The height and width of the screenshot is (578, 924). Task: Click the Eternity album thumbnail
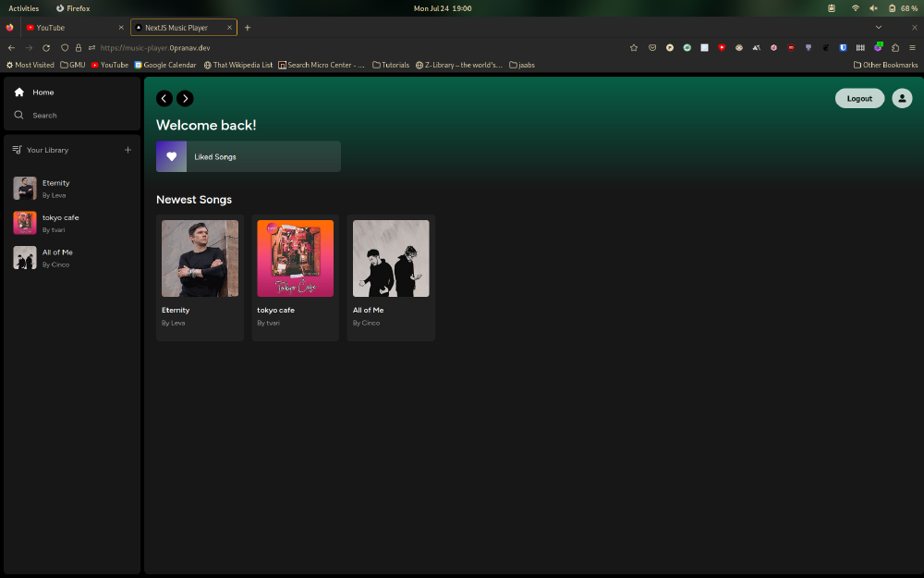point(200,258)
